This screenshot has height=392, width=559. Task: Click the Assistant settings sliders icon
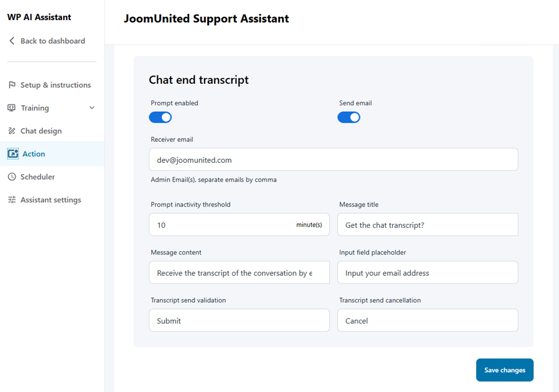click(12, 200)
